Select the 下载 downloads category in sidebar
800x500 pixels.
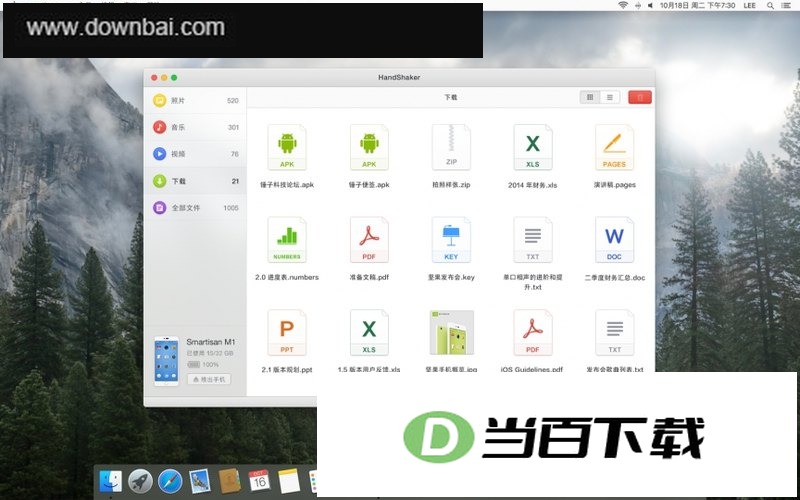pyautogui.click(x=195, y=181)
